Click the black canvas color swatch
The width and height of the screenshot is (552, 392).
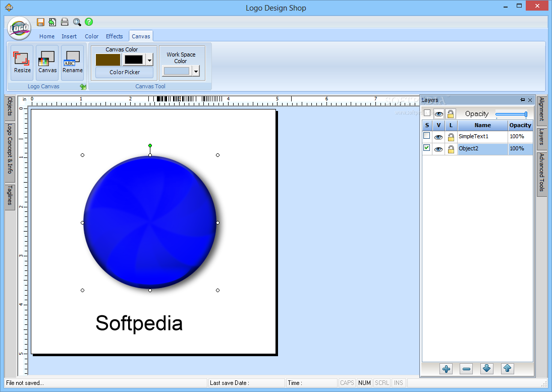(x=134, y=60)
